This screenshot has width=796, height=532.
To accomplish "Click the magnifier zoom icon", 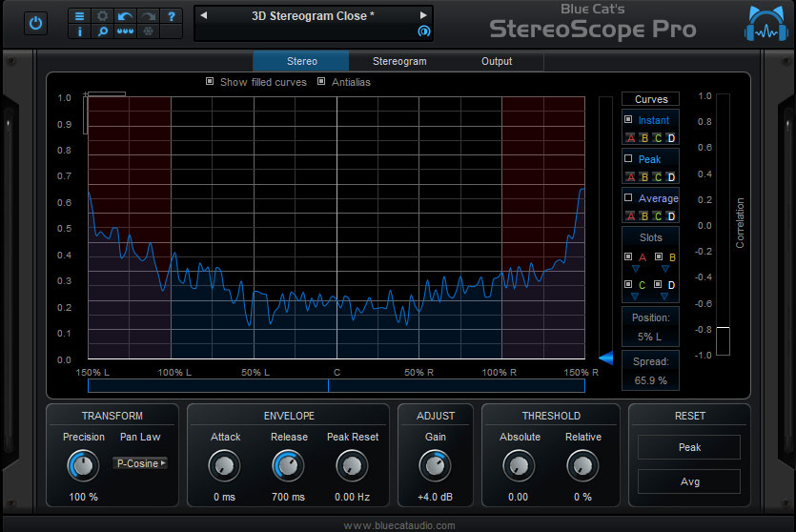I will pyautogui.click(x=102, y=31).
